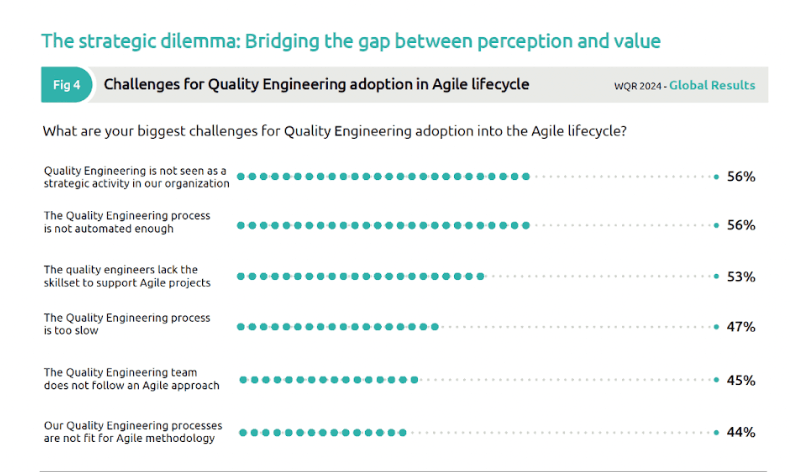Viewport: 790px width, 472px height.
Task: Click the Fig 4 label badge
Action: tap(67, 85)
